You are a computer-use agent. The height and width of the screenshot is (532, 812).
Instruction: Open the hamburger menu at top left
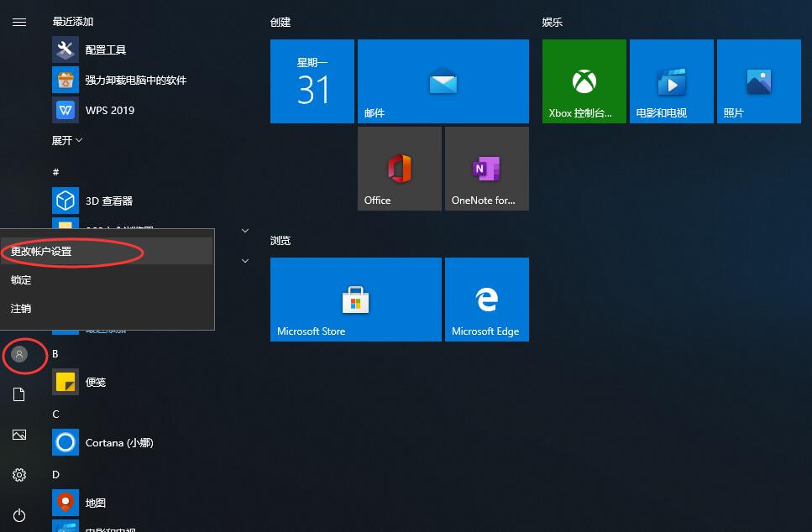pos(19,22)
